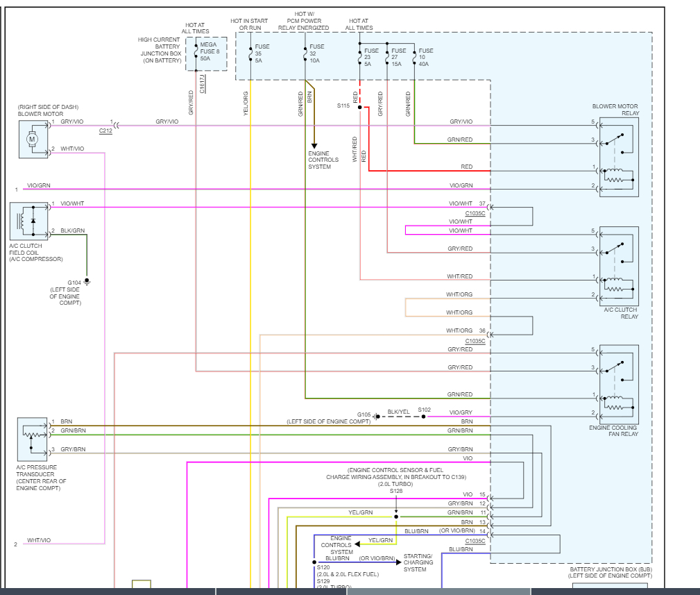Click the 'HOT IN START OR RUN' heading
Viewport: 700px width, 595px height.
click(x=249, y=24)
